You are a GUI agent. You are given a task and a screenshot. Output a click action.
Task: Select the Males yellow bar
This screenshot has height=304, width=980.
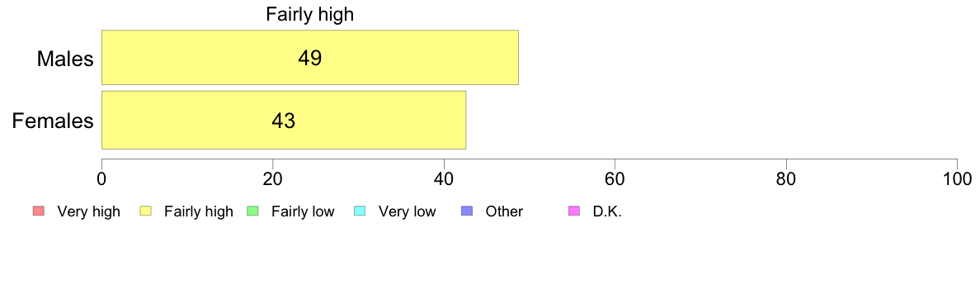click(310, 58)
